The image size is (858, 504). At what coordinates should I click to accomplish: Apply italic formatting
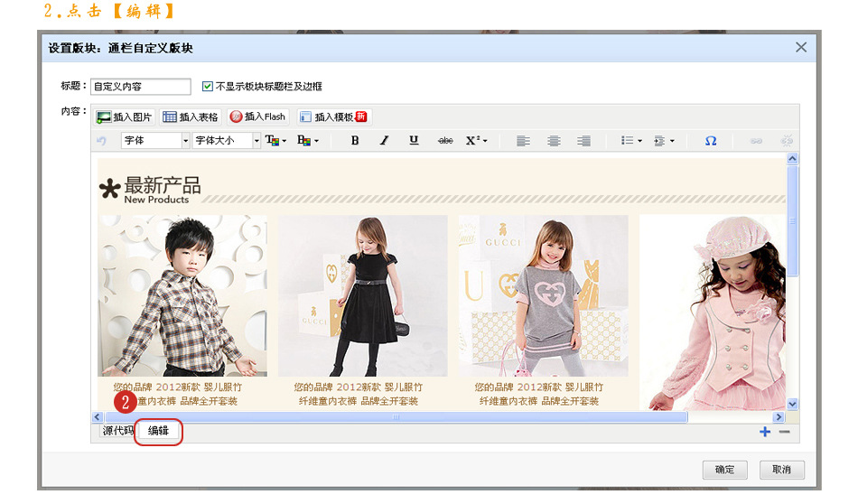384,141
